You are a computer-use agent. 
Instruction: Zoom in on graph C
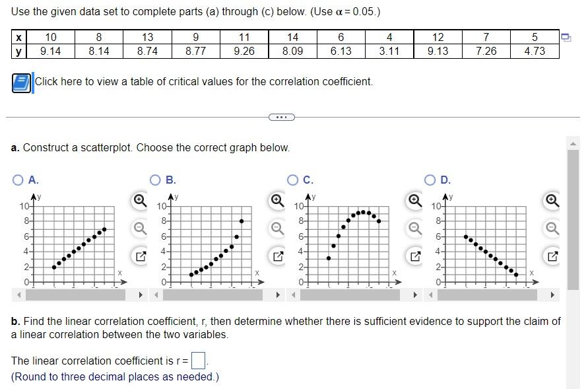pyautogui.click(x=414, y=199)
